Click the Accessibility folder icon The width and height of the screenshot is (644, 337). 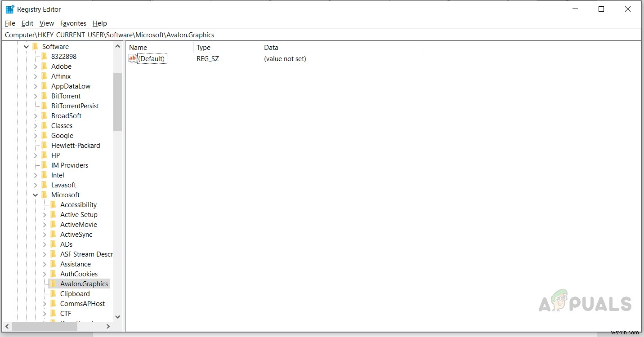coord(53,204)
